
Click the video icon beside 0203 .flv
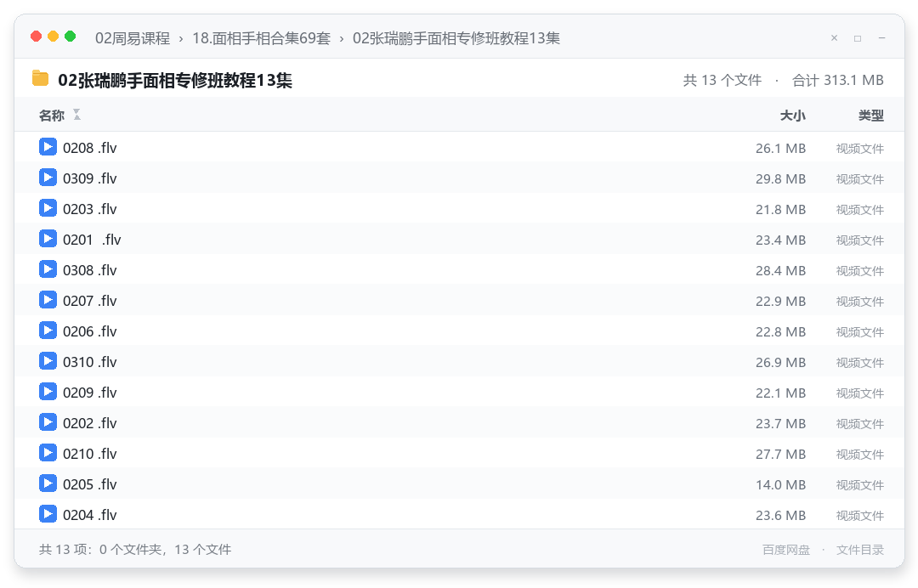click(x=48, y=207)
